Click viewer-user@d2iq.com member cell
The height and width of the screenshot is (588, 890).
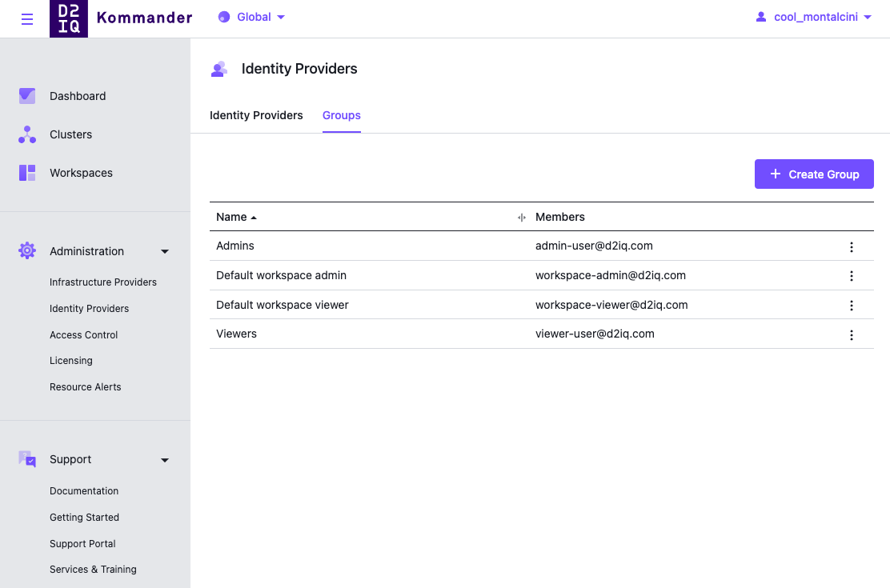pyautogui.click(x=595, y=334)
